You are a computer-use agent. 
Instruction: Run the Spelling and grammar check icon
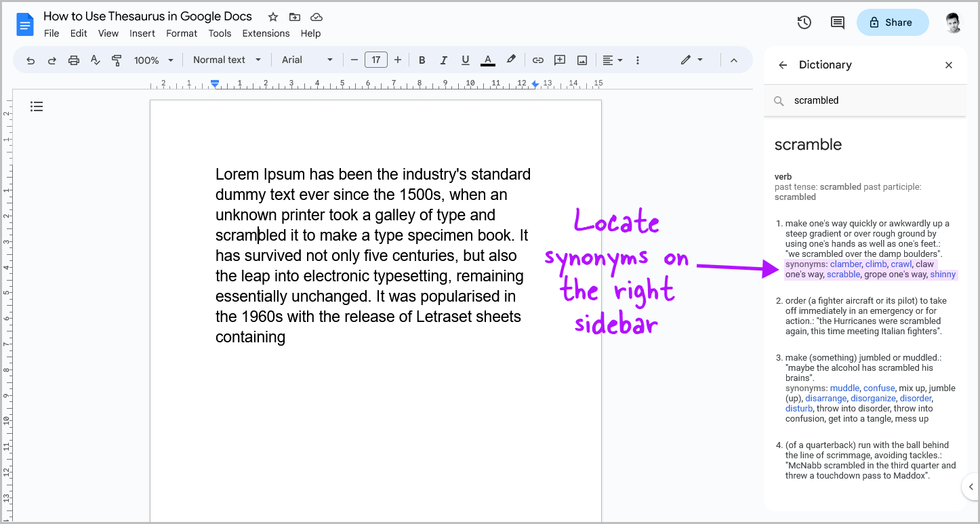coord(95,60)
